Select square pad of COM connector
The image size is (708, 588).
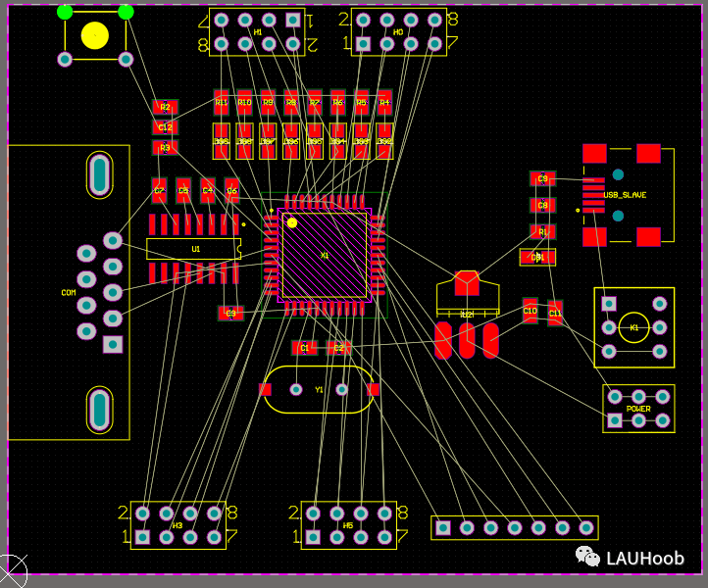point(113,344)
